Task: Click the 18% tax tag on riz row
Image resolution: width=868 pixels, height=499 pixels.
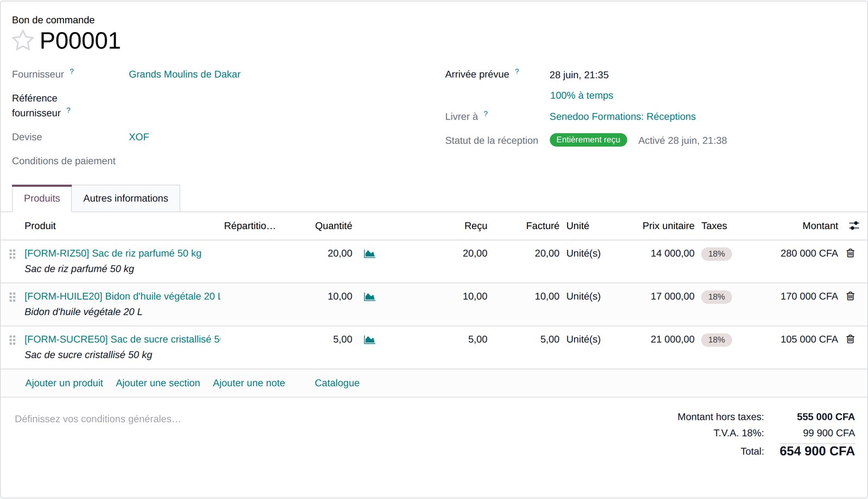Action: (717, 254)
